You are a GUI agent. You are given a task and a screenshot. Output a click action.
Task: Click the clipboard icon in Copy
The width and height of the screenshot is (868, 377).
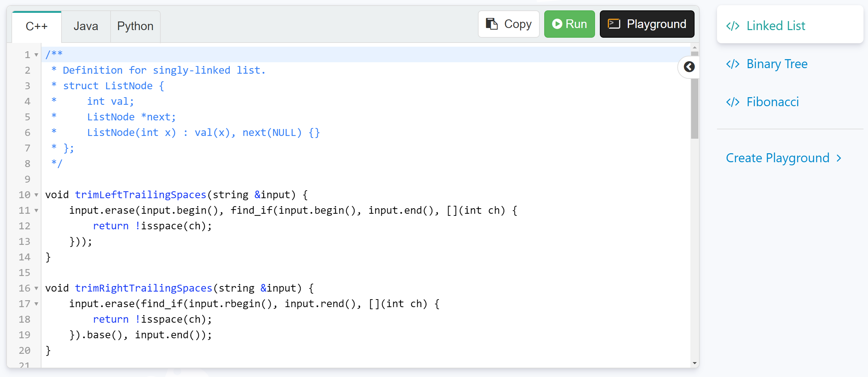click(x=491, y=24)
